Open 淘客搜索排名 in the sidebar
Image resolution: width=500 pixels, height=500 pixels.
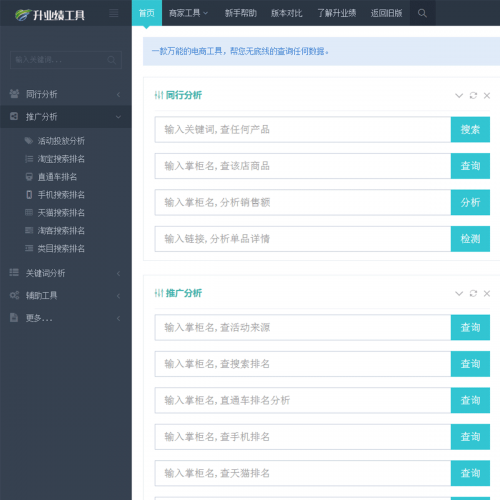click(x=61, y=231)
